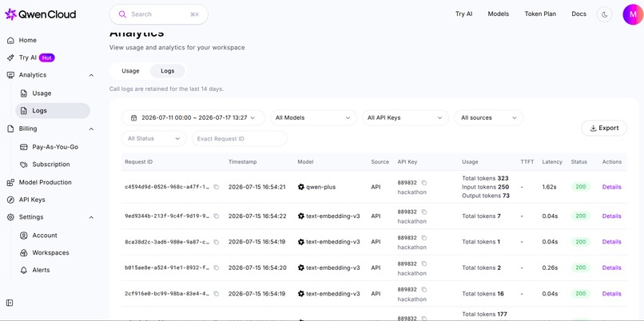Click the Settings gear icon

click(x=10, y=217)
